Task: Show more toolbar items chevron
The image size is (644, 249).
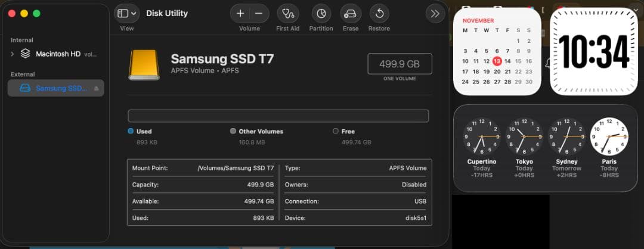Action: (x=435, y=14)
